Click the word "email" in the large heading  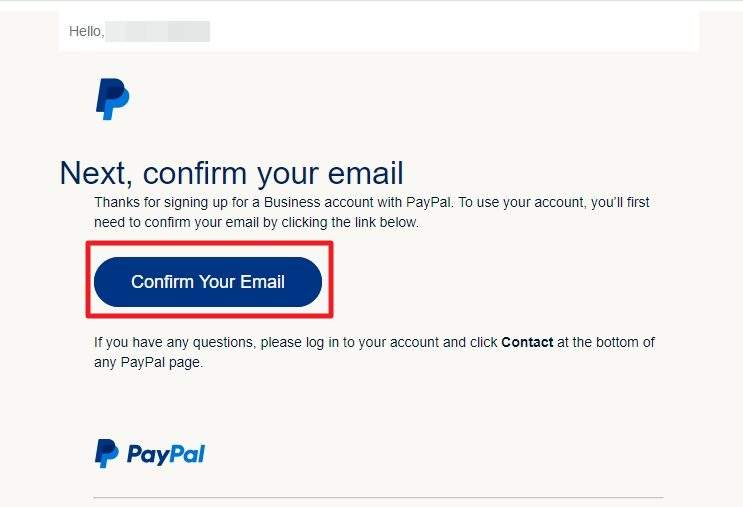coord(366,172)
